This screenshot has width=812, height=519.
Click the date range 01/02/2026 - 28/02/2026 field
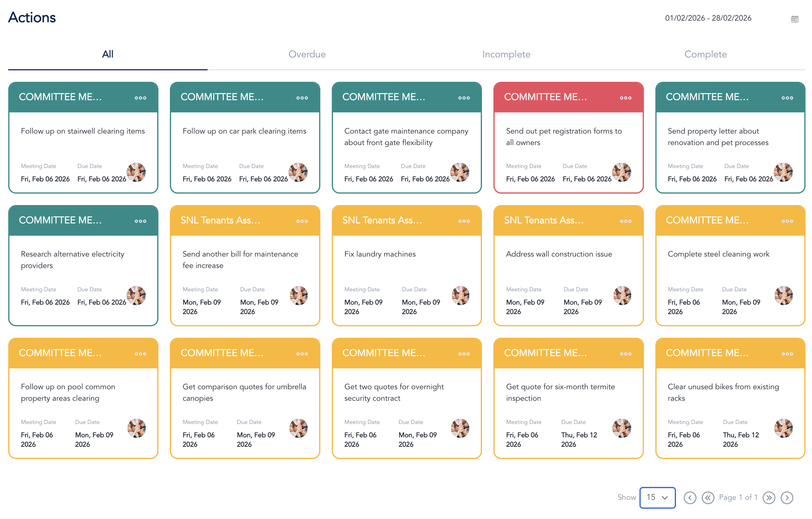click(708, 18)
